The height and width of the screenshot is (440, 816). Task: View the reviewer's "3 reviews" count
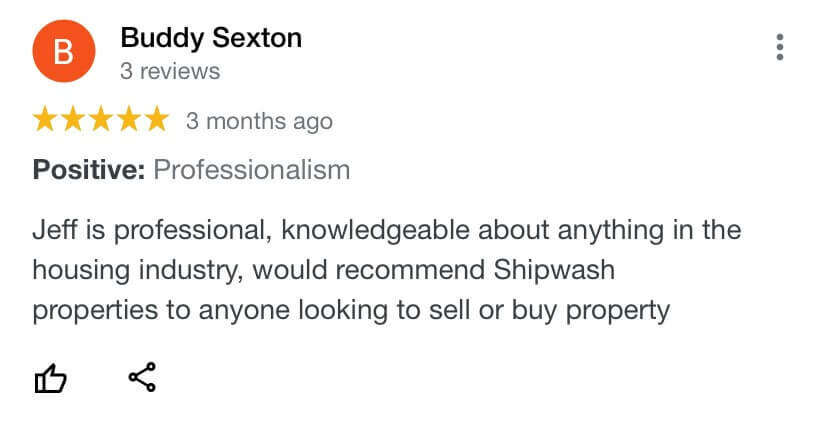point(170,71)
